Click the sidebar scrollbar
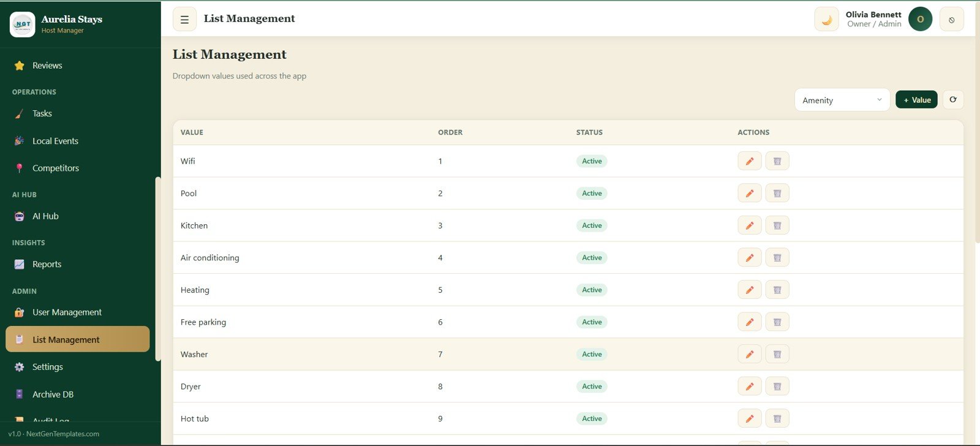This screenshot has height=446, width=980. point(158,269)
